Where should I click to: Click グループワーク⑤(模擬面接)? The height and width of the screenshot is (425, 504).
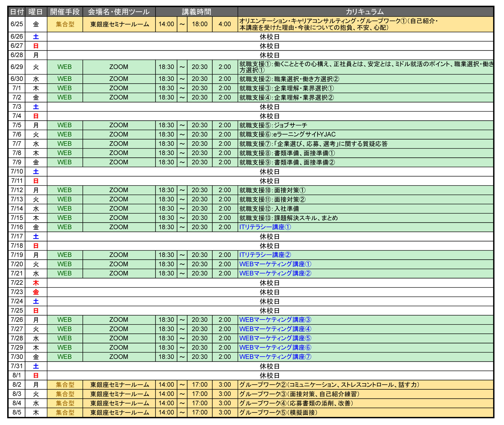click(278, 413)
